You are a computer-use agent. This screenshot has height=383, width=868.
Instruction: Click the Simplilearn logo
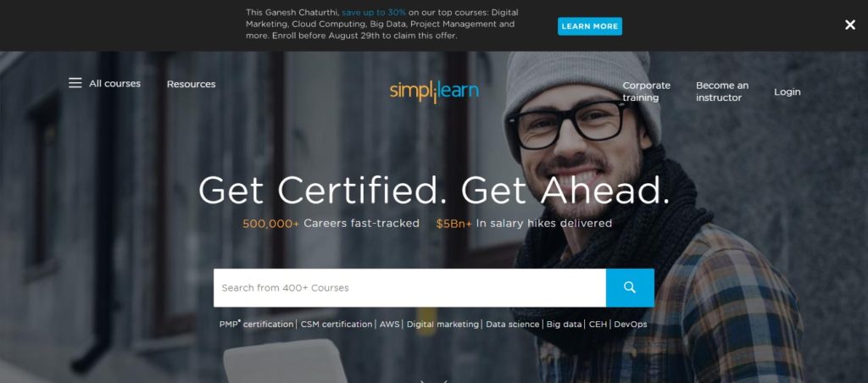tap(434, 92)
